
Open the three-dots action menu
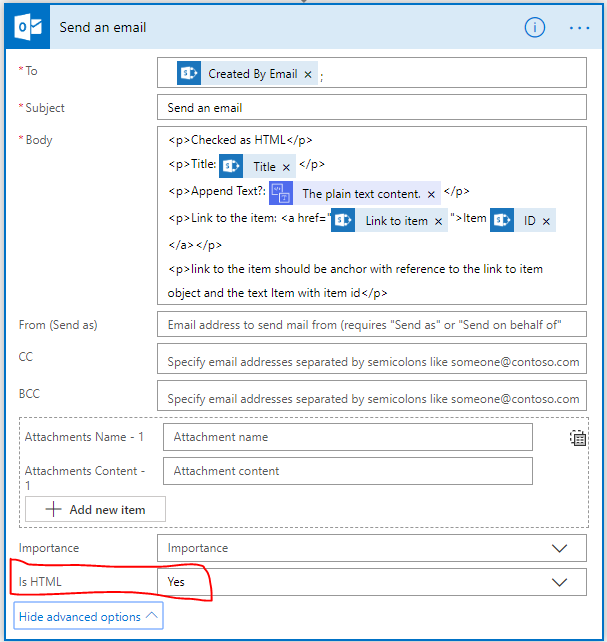(579, 28)
